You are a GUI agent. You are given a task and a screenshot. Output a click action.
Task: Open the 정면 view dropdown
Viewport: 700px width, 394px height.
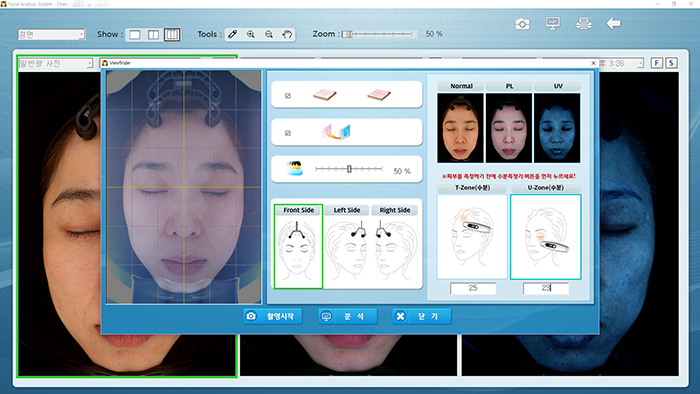51,34
